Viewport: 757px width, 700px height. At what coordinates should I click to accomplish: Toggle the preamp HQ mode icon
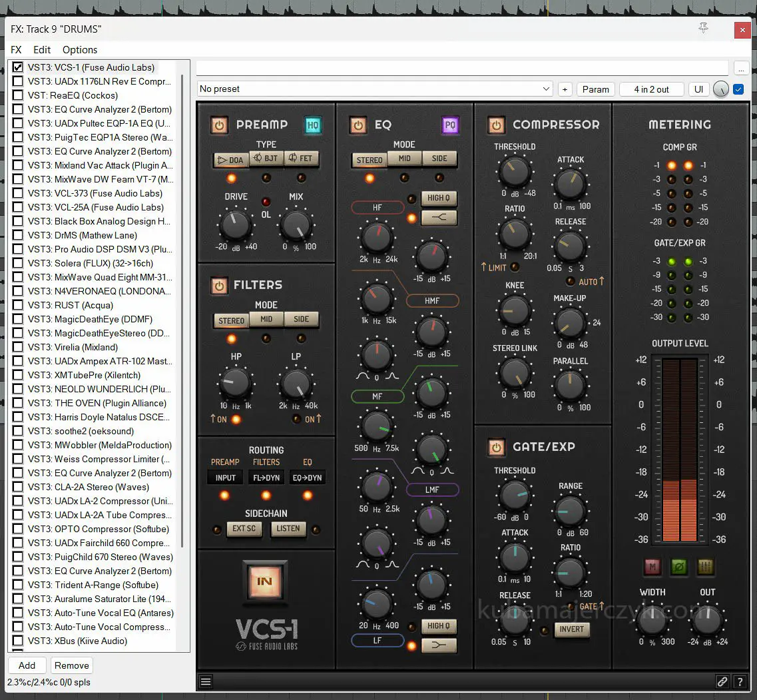click(312, 125)
